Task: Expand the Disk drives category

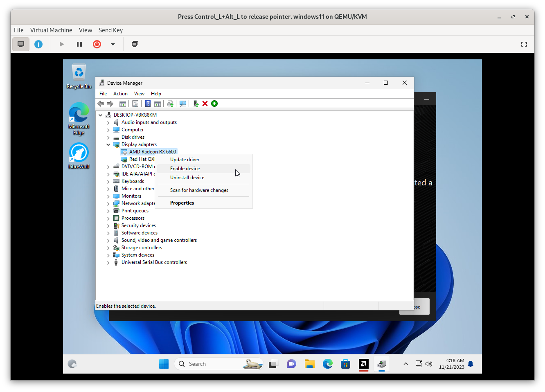Action: tap(108, 137)
